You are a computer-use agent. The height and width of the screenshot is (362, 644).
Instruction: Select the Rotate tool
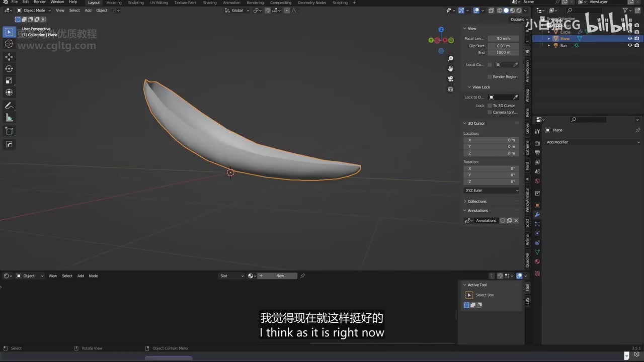click(9, 69)
